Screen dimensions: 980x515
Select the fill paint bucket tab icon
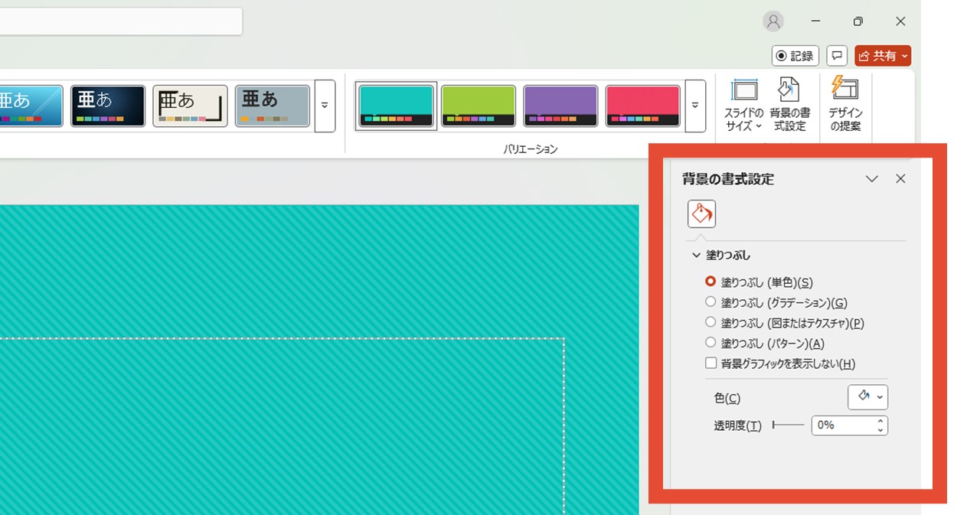coord(701,213)
